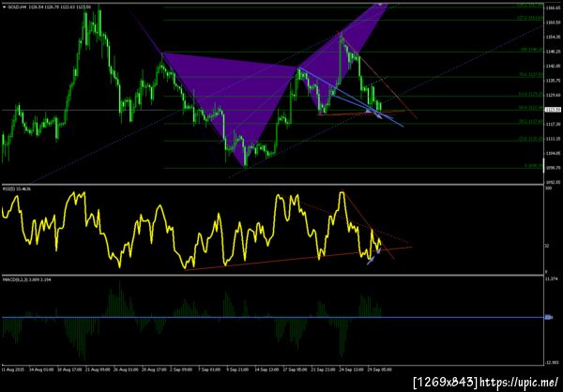Select the blue descending trendline on the price chart
Viewport: 563px width, 392px height.
click(x=350, y=97)
